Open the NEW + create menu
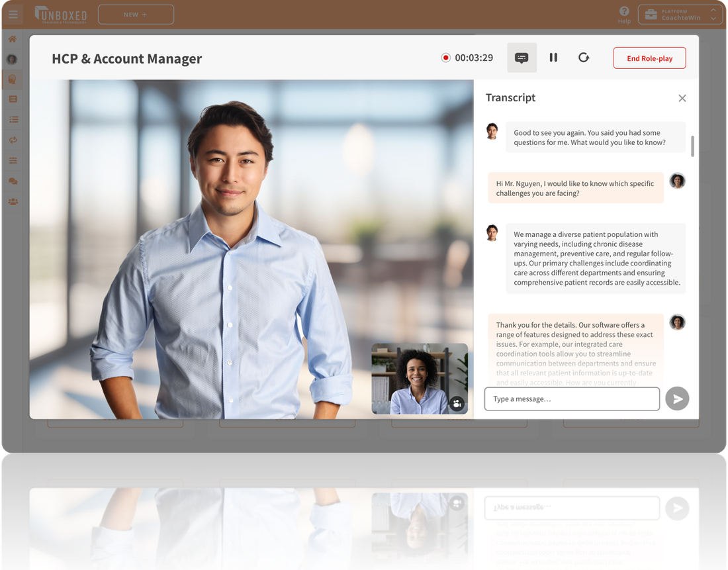The width and height of the screenshot is (728, 570). pos(136,15)
